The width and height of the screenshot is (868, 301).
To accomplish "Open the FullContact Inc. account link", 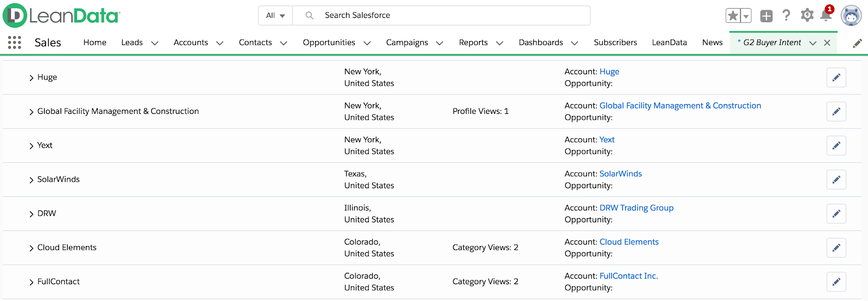I will point(629,276).
